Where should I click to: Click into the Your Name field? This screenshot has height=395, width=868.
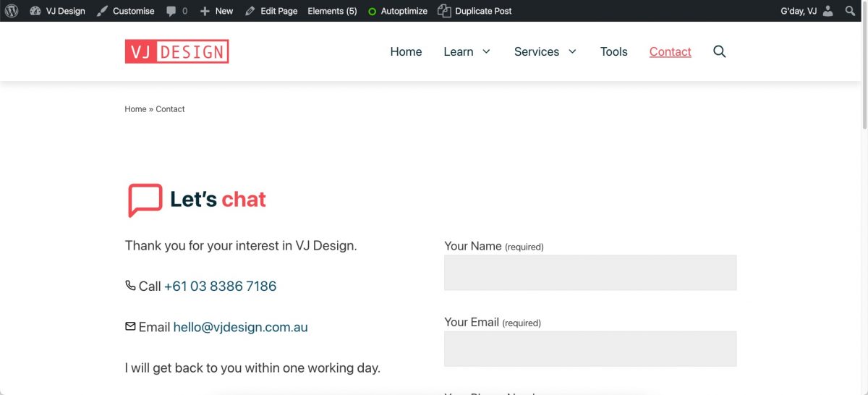(x=590, y=273)
